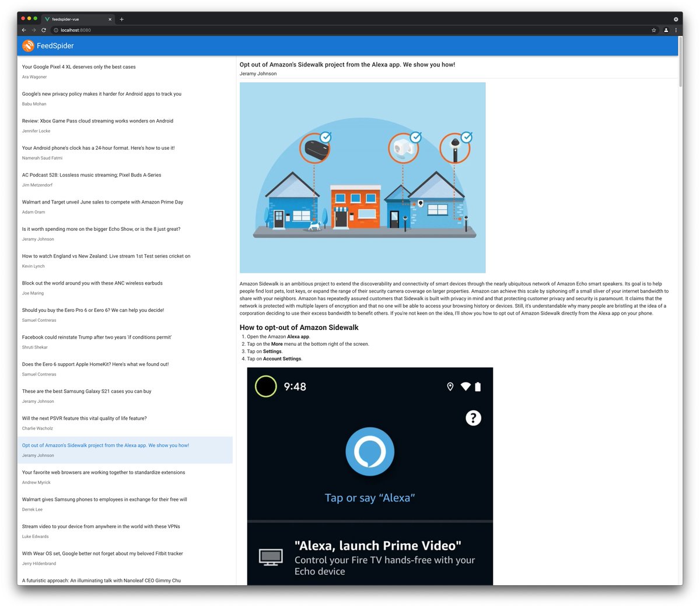
Task: Click the Alexa app screenshot image
Action: point(370,476)
